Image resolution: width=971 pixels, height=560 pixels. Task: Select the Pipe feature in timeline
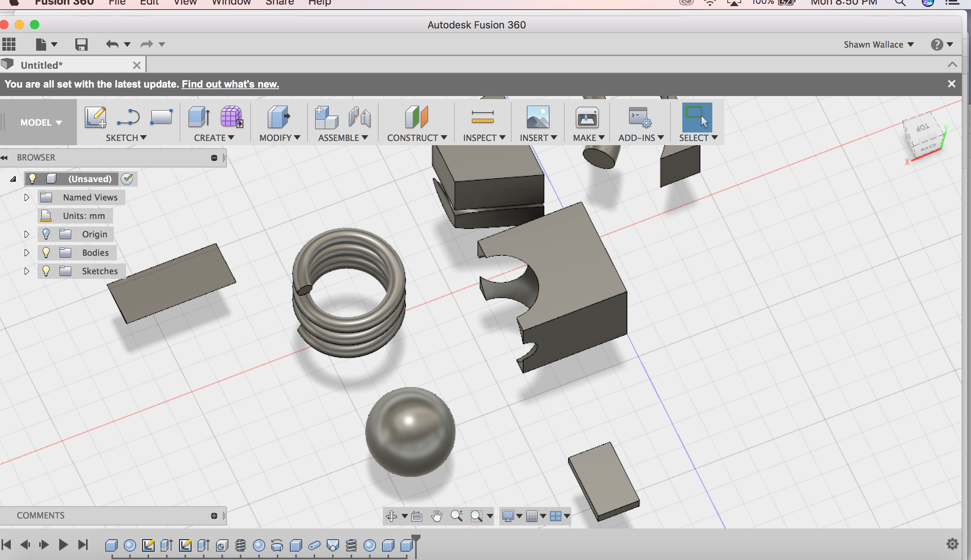click(x=314, y=545)
